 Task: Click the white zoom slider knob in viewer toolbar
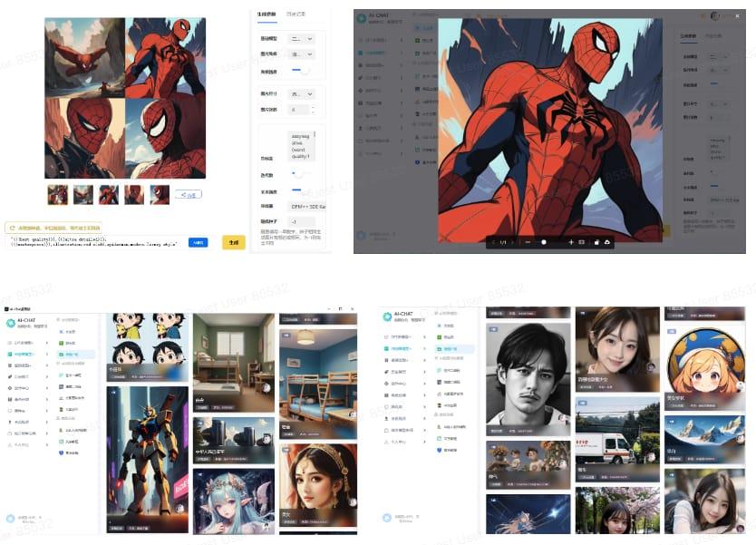click(543, 242)
